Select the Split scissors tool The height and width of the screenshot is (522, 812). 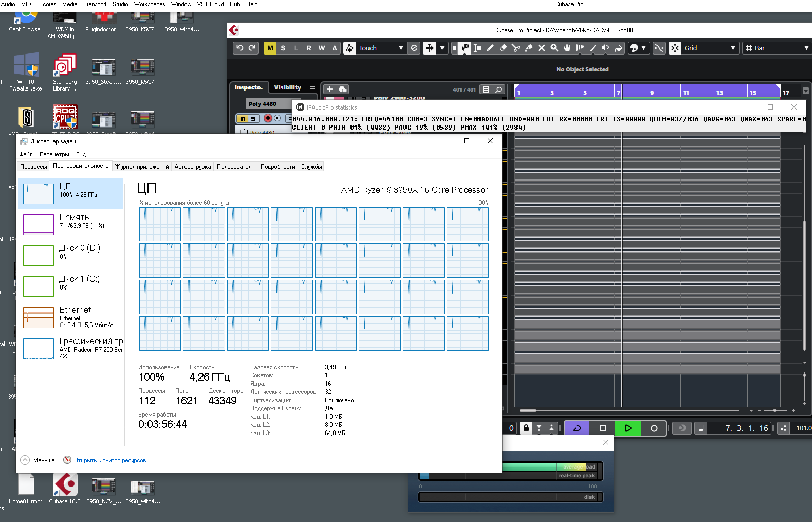click(x=516, y=48)
